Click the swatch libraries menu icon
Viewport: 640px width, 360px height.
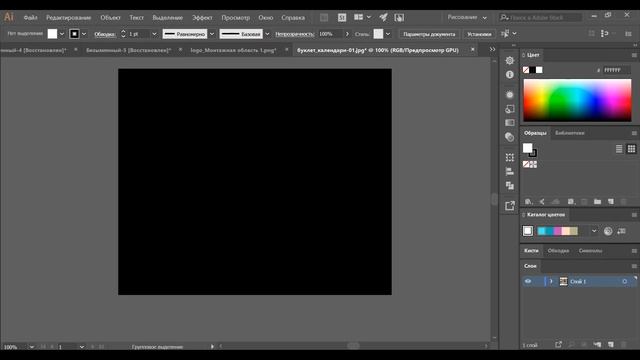tap(529, 202)
